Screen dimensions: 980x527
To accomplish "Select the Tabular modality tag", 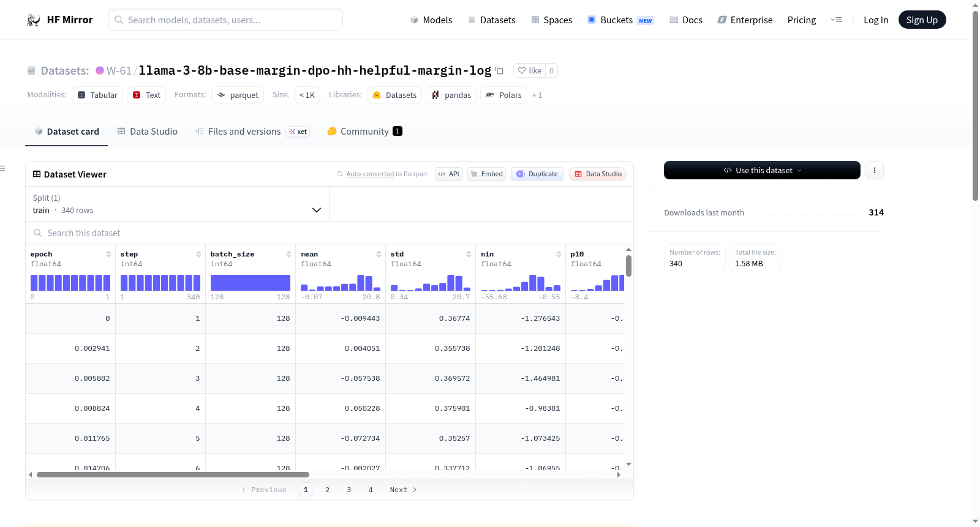I will pyautogui.click(x=97, y=95).
